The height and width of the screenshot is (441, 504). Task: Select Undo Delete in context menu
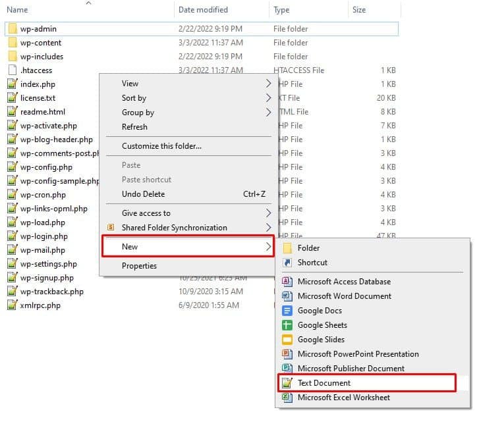coord(143,194)
